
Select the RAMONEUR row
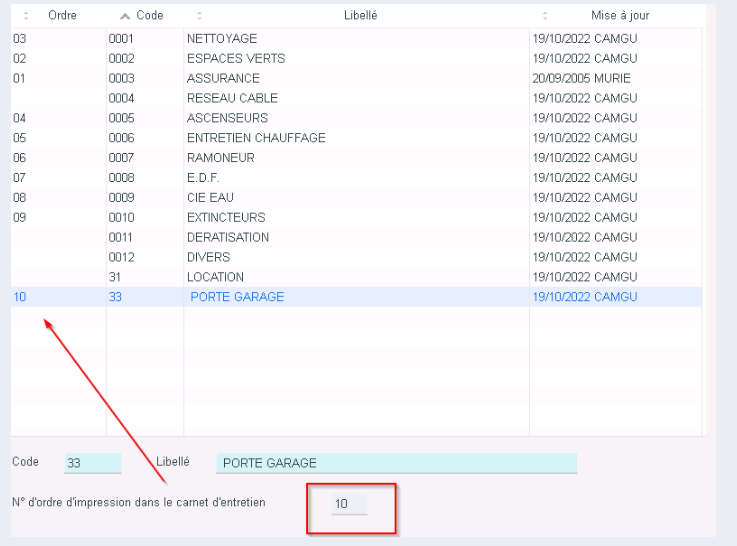[x=220, y=158]
